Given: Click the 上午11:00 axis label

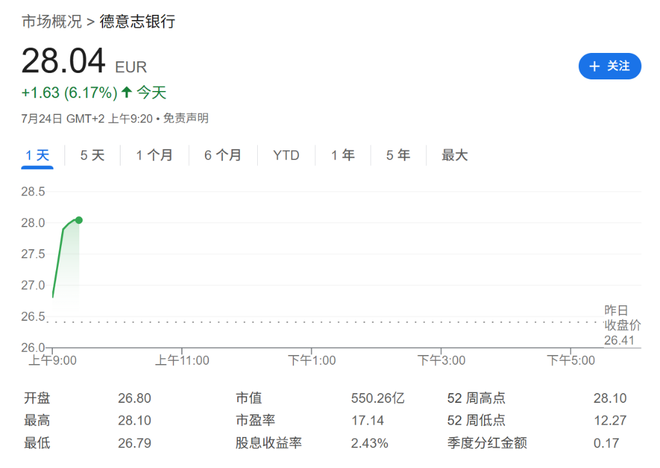Looking at the screenshot, I should pyautogui.click(x=182, y=361).
